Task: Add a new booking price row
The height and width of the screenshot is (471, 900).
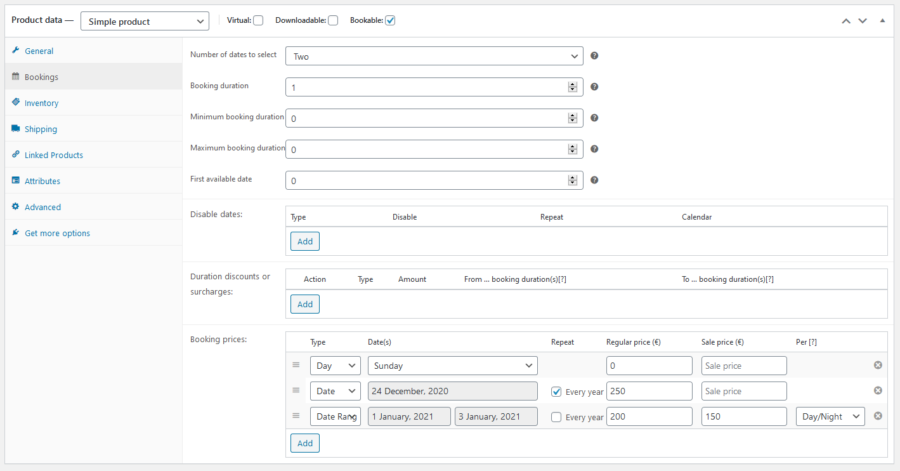Action: coord(305,443)
